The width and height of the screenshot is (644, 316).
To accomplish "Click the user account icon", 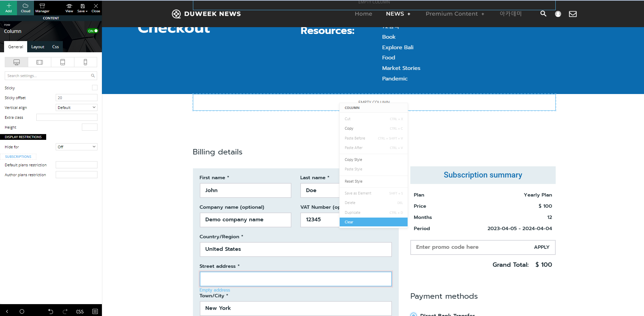I will click(558, 14).
